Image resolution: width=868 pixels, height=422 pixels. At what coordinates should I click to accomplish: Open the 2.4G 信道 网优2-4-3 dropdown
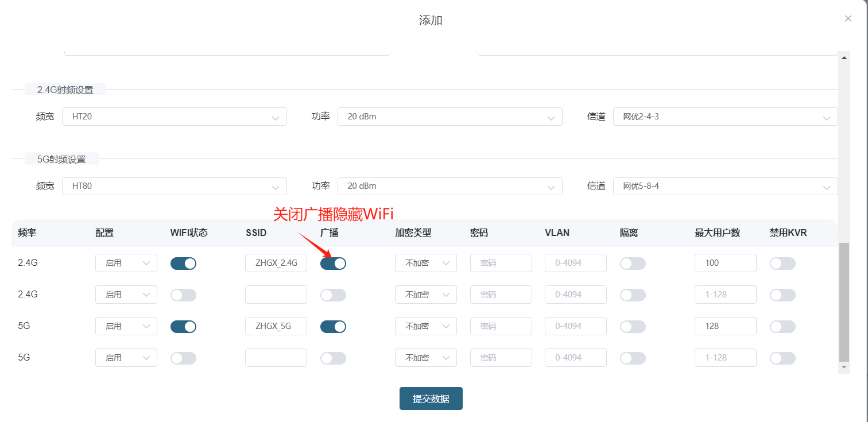click(726, 117)
